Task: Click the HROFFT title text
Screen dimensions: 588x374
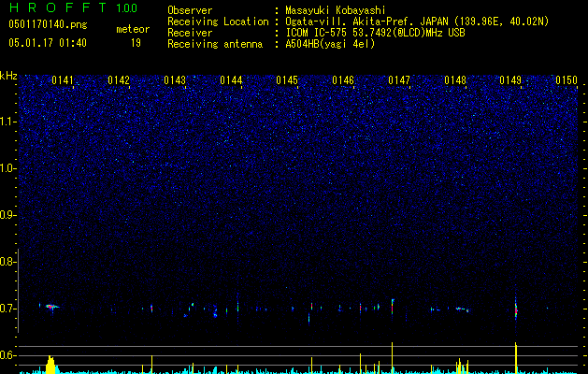Action: coord(59,7)
